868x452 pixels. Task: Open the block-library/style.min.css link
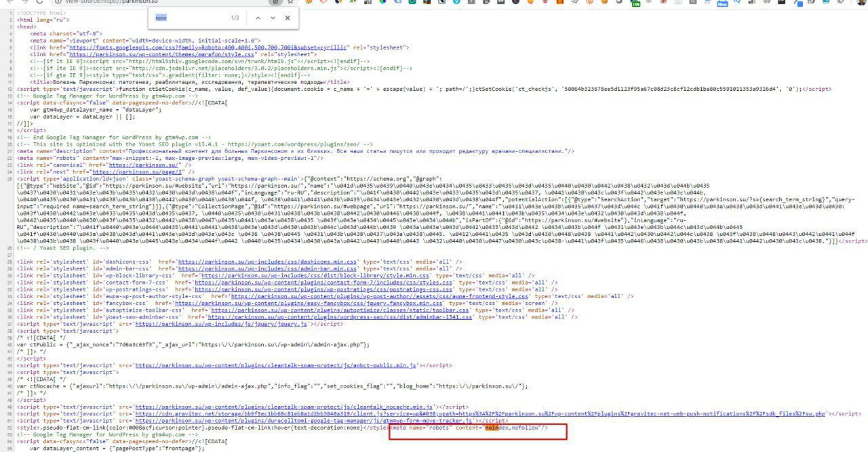point(315,276)
